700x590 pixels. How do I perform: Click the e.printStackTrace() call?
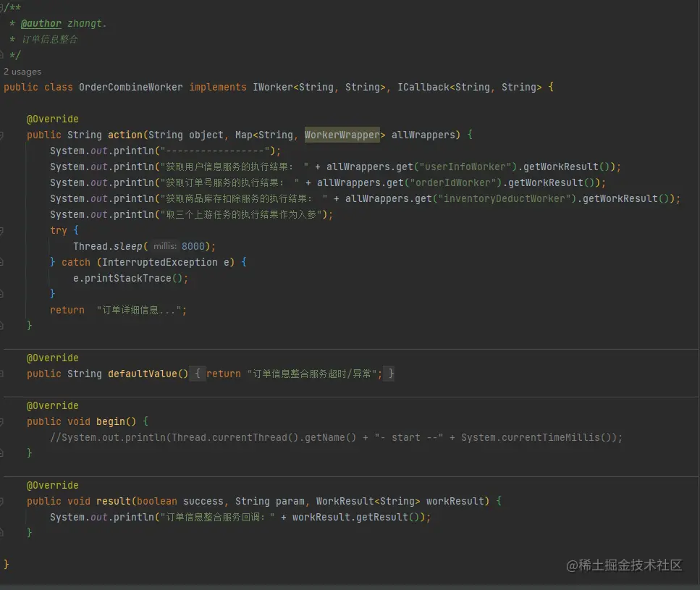pos(128,278)
